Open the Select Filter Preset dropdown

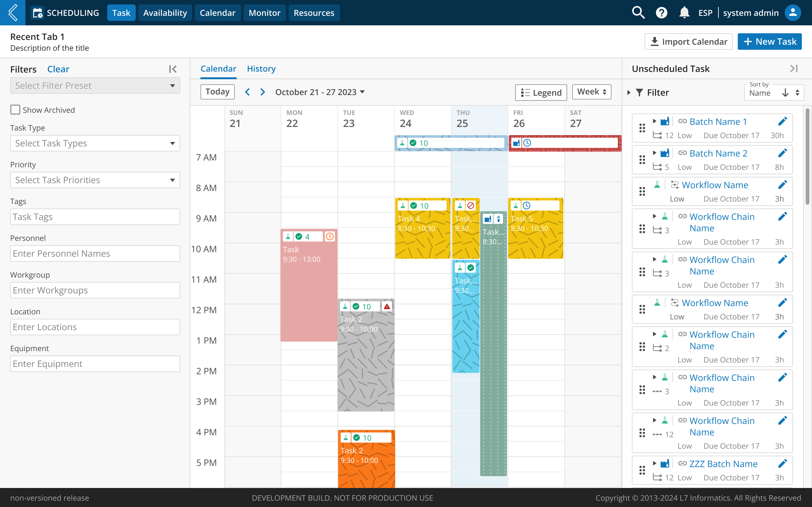tap(95, 86)
